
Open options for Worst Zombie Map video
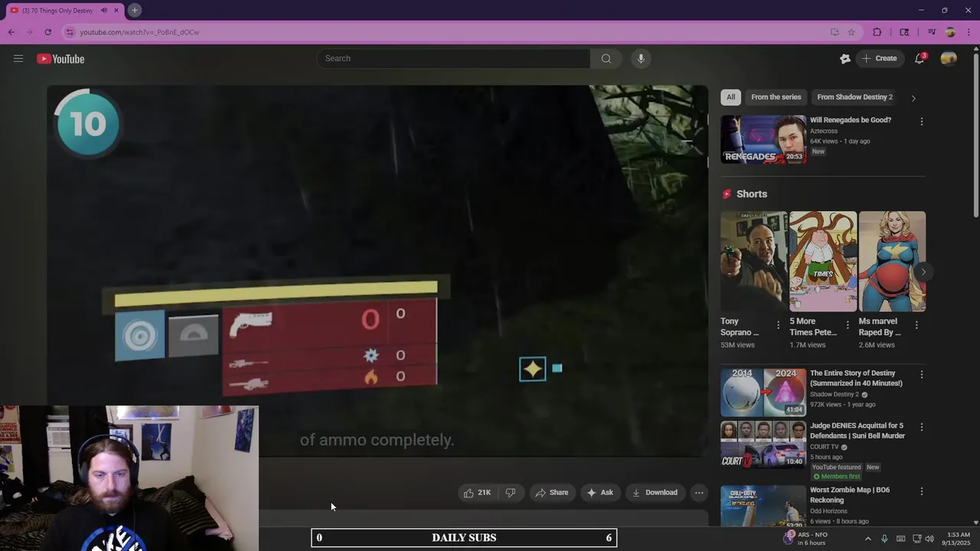pyautogui.click(x=921, y=491)
